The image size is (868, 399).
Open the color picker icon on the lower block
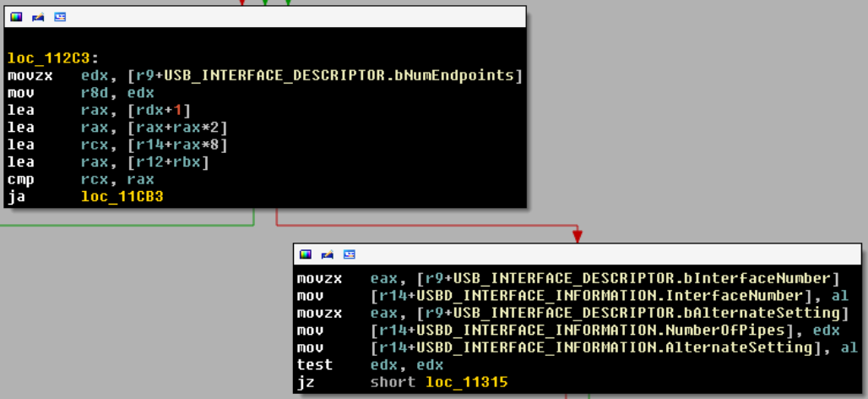[305, 254]
